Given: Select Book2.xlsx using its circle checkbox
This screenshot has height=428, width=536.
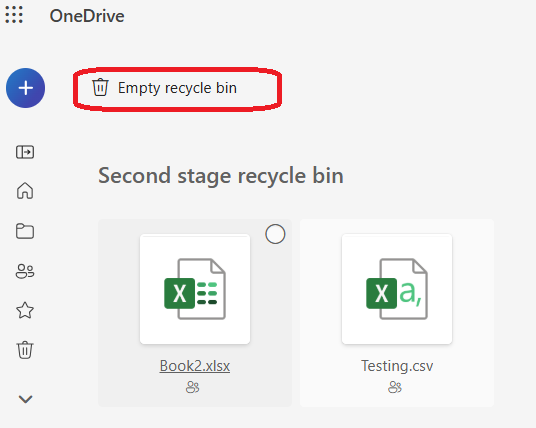Looking at the screenshot, I should coord(275,234).
